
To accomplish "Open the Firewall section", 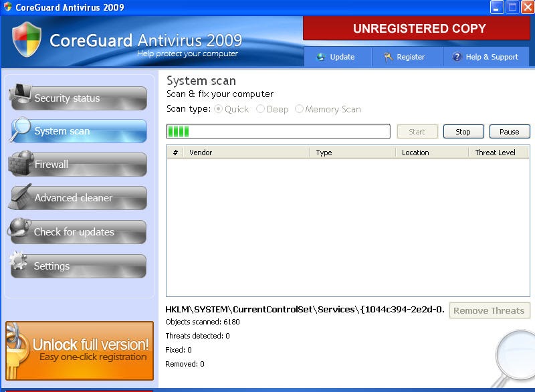I will click(79, 165).
